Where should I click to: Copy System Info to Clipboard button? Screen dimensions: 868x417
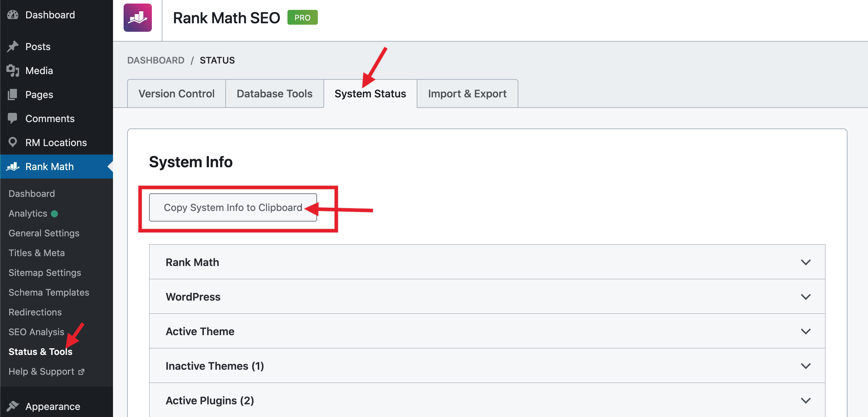click(233, 207)
